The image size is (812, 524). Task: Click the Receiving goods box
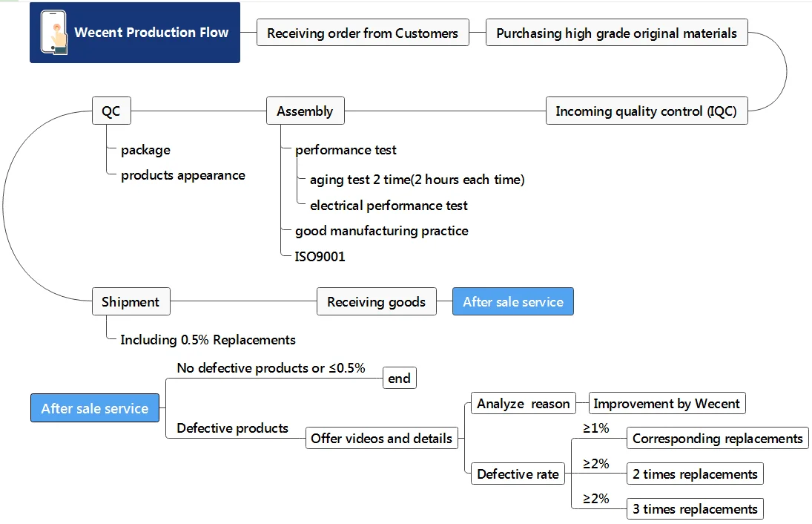pyautogui.click(x=376, y=302)
